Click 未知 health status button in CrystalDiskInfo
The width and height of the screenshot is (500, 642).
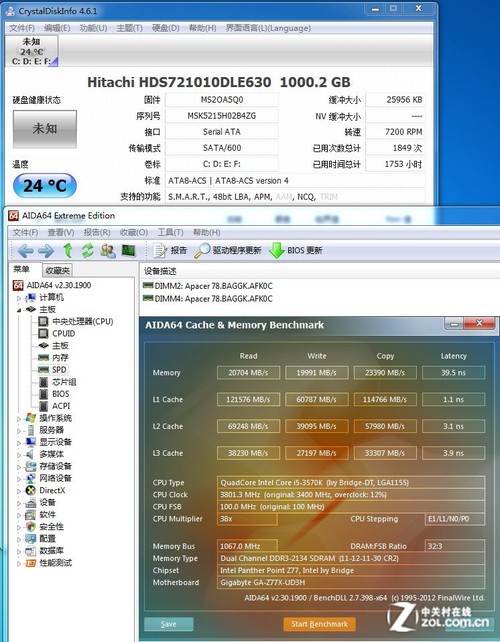(x=45, y=129)
